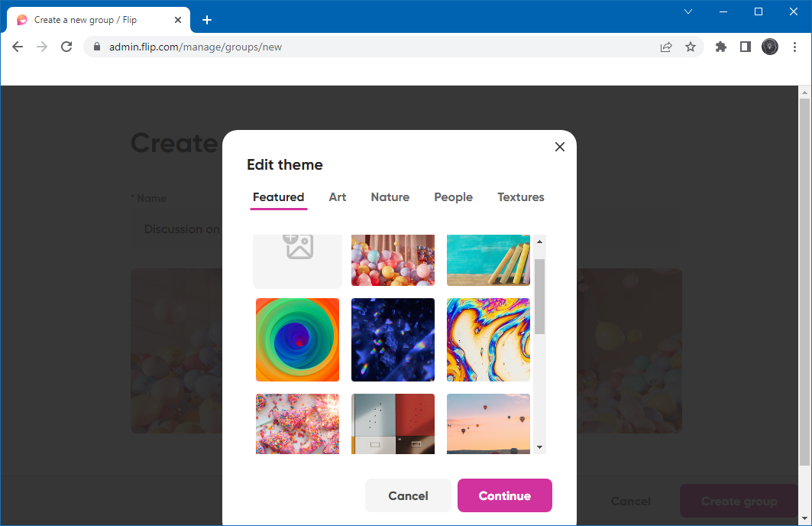Open the Chrome profile avatar
The width and height of the screenshot is (812, 526).
click(x=769, y=47)
